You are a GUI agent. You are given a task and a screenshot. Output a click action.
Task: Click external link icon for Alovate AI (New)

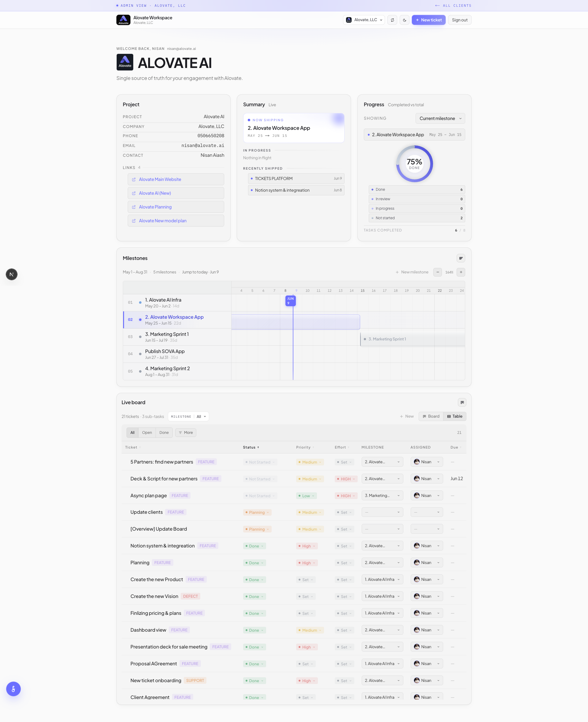134,194
